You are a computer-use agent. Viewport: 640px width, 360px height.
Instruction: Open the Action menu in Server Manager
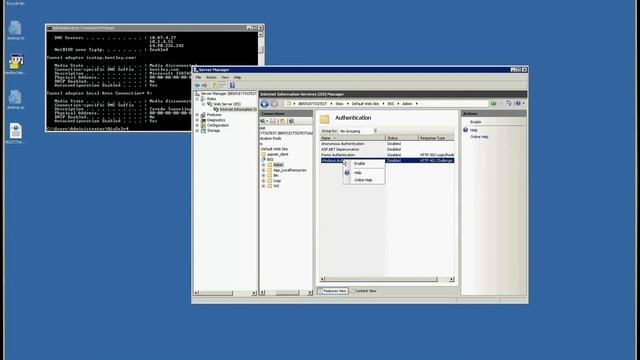[x=211, y=77]
